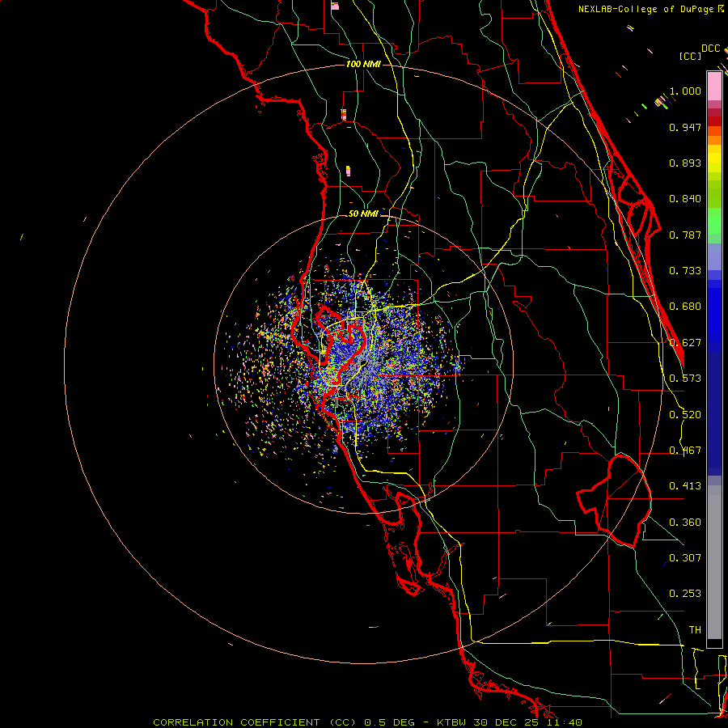Click the DCC label above the color scale
Viewport: 728px width, 728px height.
[711, 49]
